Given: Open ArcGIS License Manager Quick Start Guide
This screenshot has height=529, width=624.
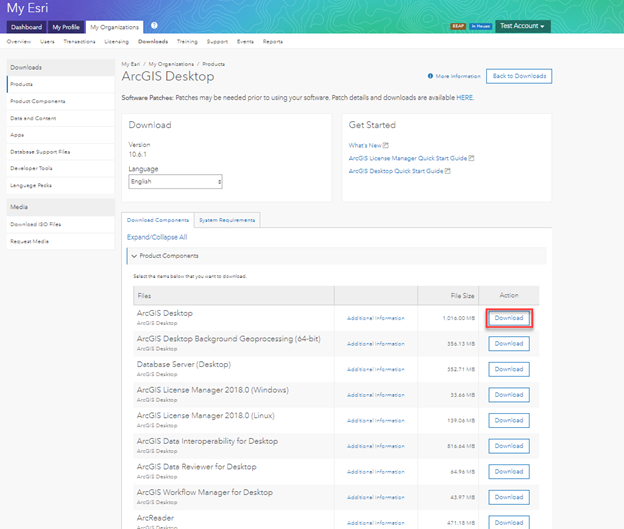Looking at the screenshot, I should tap(408, 158).
